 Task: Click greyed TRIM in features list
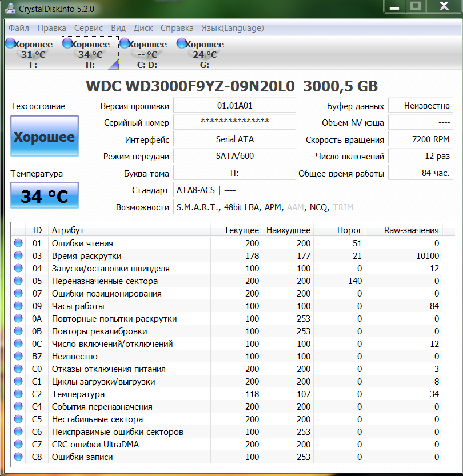coord(343,207)
